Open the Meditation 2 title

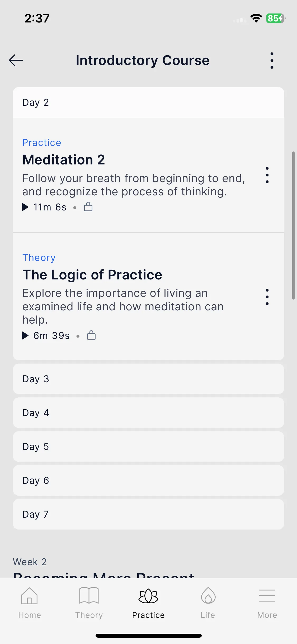tap(64, 160)
